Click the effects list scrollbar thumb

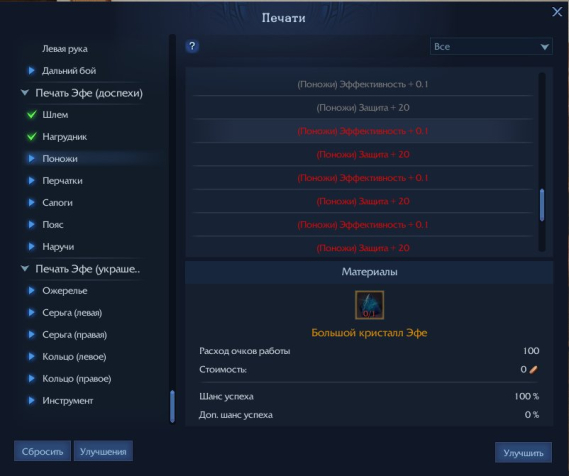(x=542, y=205)
